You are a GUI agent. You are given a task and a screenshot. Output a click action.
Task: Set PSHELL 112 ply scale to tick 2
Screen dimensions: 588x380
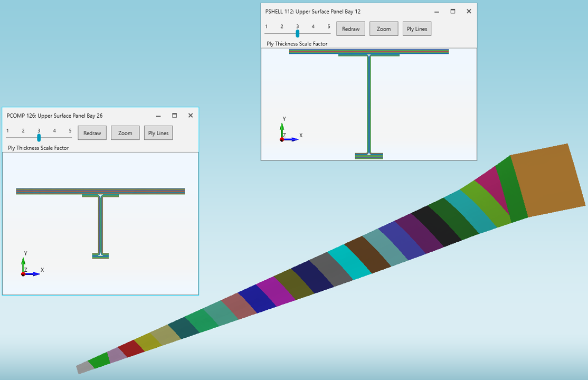(x=282, y=26)
